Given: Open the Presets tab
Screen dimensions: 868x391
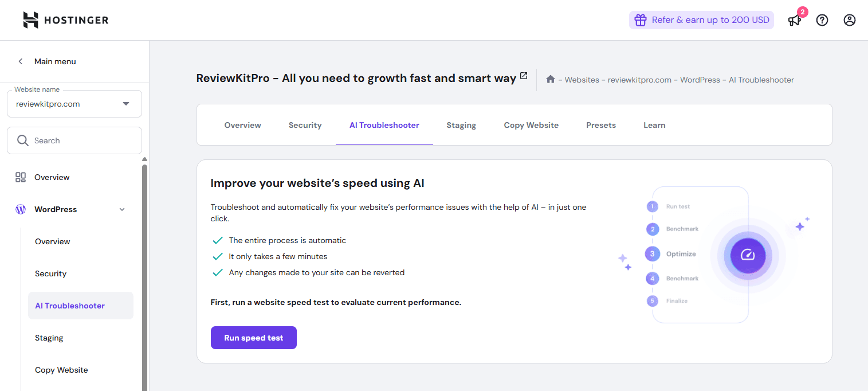Looking at the screenshot, I should coord(601,125).
